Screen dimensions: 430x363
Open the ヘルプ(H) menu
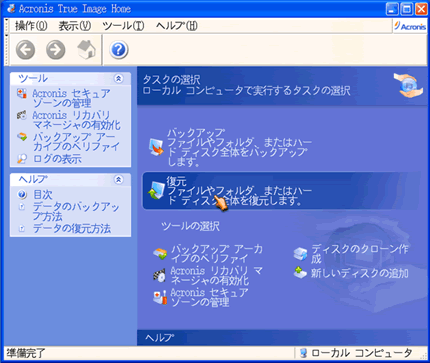177,26
